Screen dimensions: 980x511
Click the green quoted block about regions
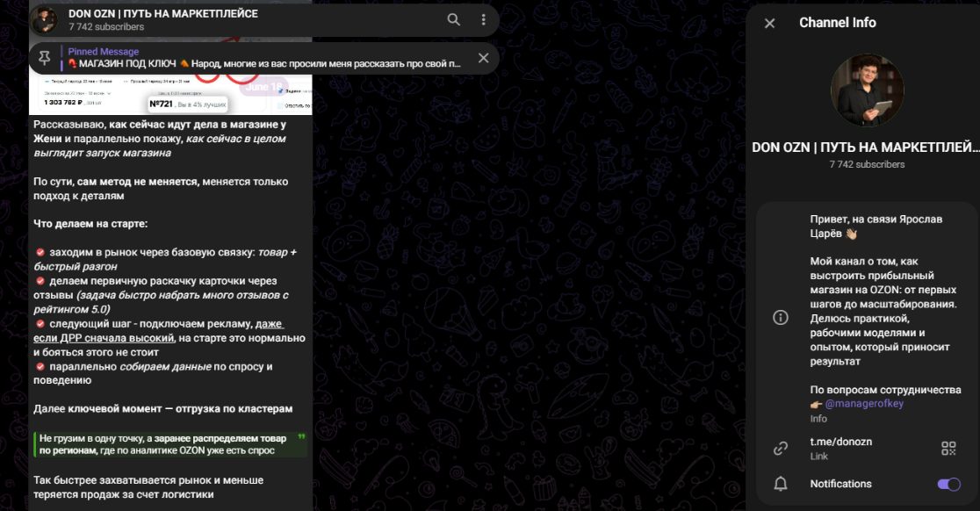170,444
